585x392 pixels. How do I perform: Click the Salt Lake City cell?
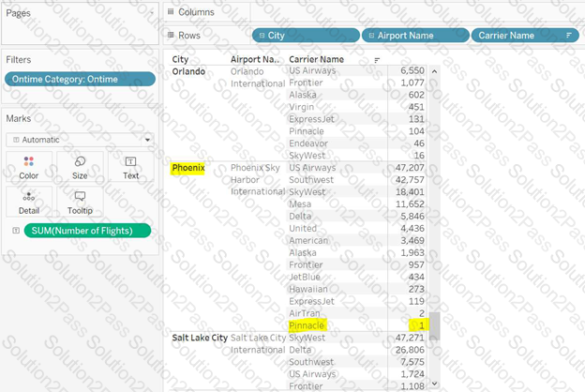point(199,337)
